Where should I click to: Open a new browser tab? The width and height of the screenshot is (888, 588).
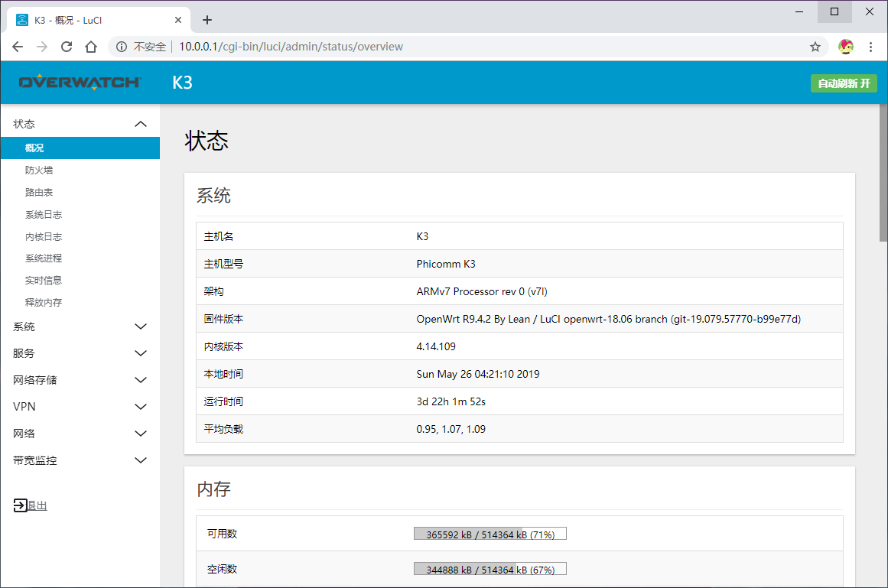pos(207,20)
